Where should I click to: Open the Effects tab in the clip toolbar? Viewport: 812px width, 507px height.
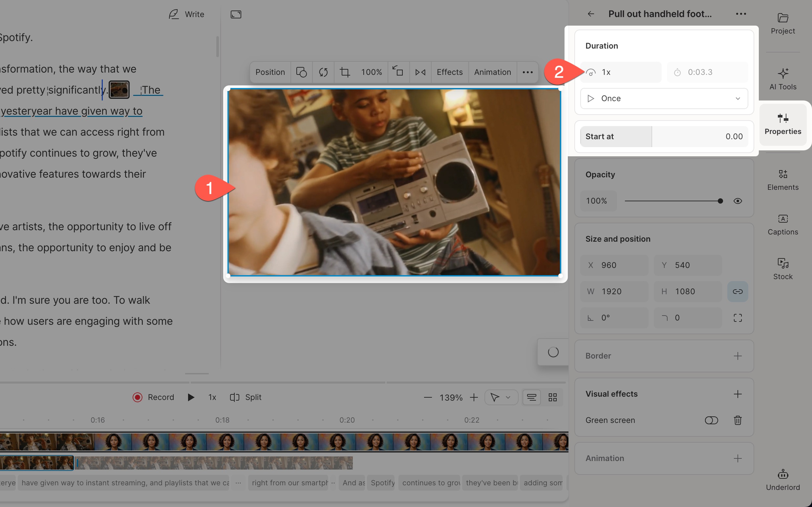pos(449,72)
